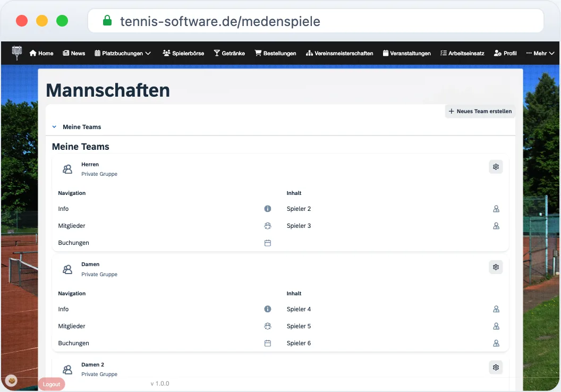The height and width of the screenshot is (392, 561).
Task: Click the Damen 2 team name
Action: pyautogui.click(x=92, y=365)
